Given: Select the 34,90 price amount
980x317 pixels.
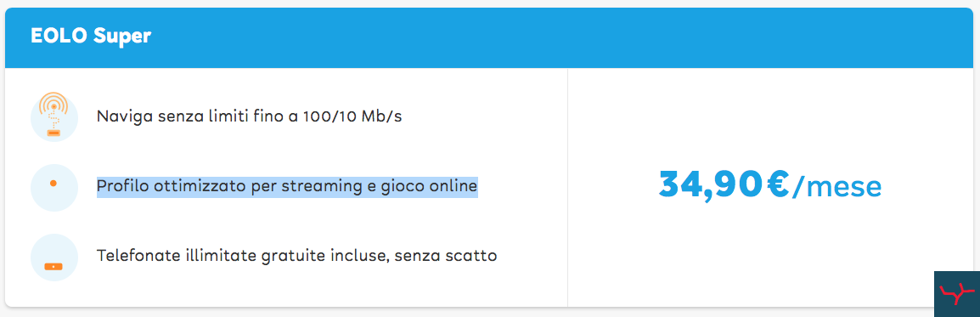Looking at the screenshot, I should pos(711,186).
